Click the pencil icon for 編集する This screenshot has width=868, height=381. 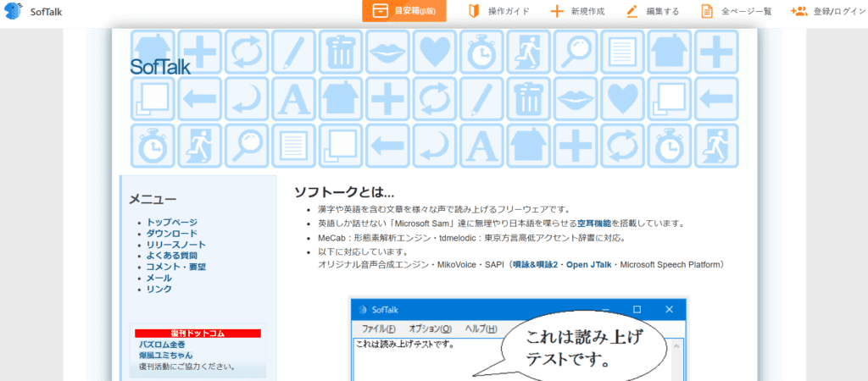coord(632,11)
